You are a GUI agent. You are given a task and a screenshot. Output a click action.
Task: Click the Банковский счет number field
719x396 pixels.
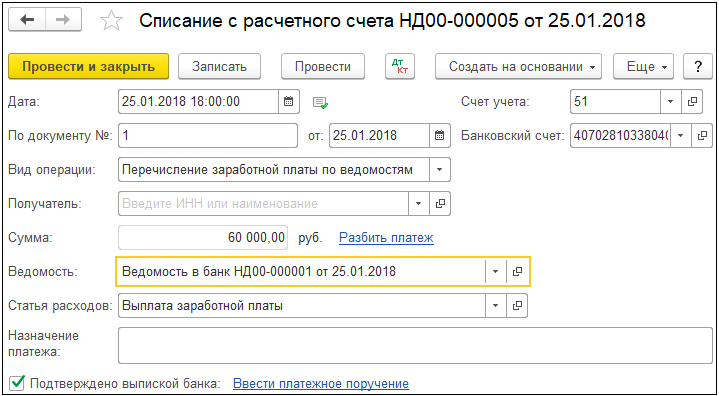pyautogui.click(x=620, y=136)
